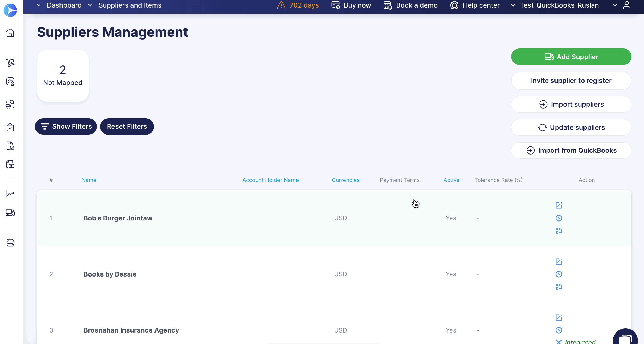644x344 pixels.
Task: Click Reset Filters button
Action: click(x=127, y=126)
